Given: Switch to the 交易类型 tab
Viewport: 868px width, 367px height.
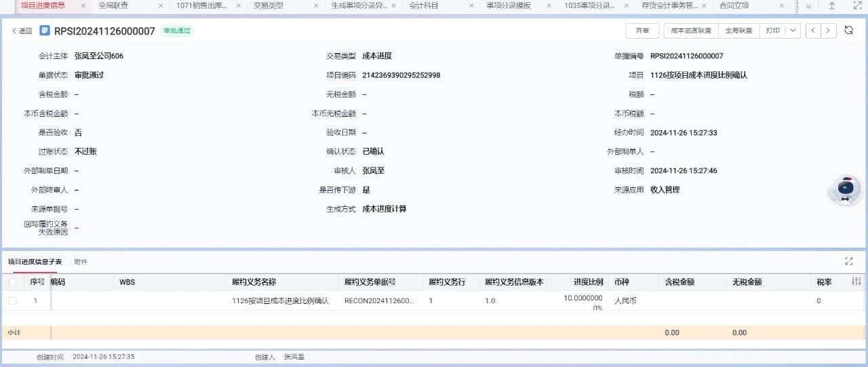Looking at the screenshot, I should coord(269,5).
